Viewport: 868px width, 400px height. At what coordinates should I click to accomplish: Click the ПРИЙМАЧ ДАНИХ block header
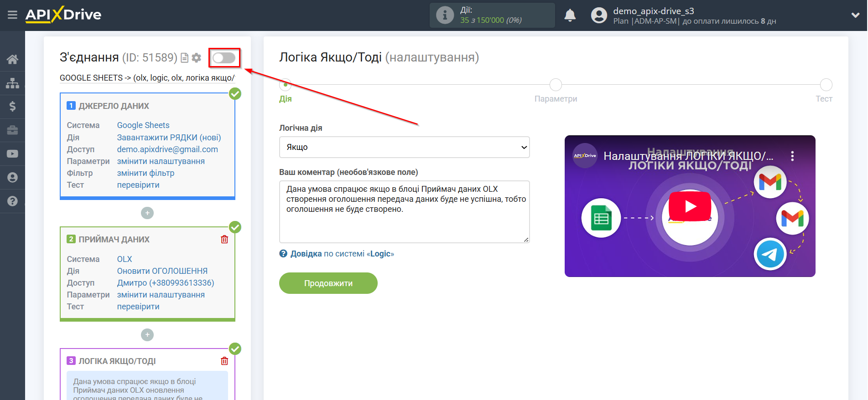point(114,239)
